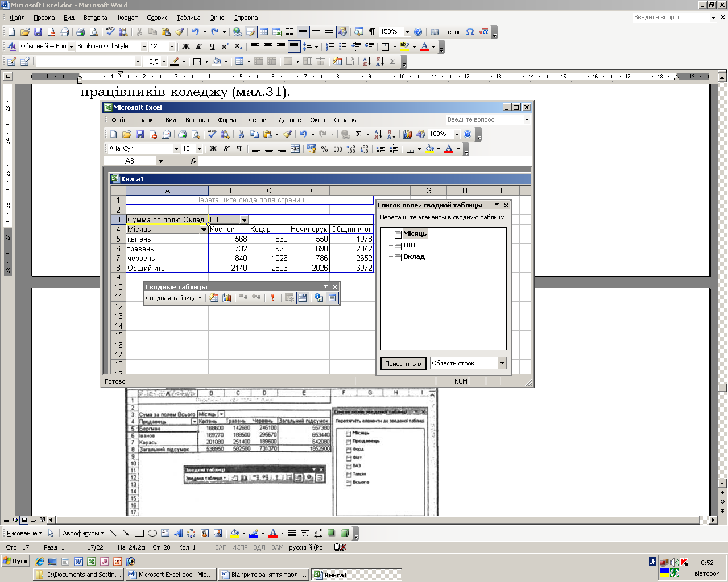Cut selection with the scissors icon in Word

tap(139, 32)
